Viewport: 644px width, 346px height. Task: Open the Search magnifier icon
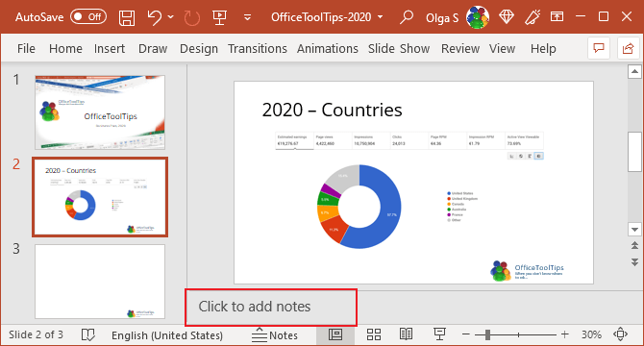point(407,17)
